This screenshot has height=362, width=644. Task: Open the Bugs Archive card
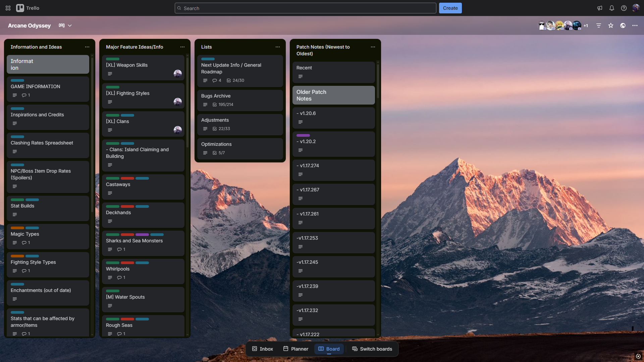pyautogui.click(x=240, y=100)
